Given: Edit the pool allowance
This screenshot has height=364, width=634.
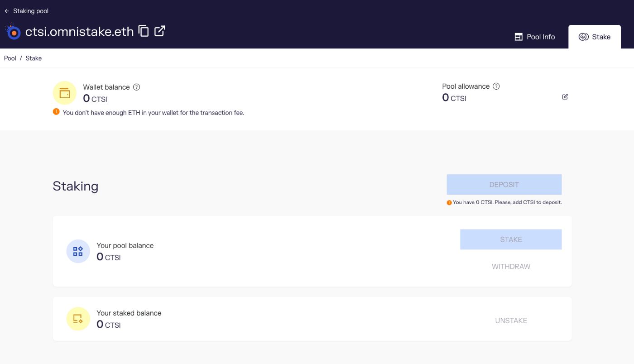Looking at the screenshot, I should (x=565, y=96).
